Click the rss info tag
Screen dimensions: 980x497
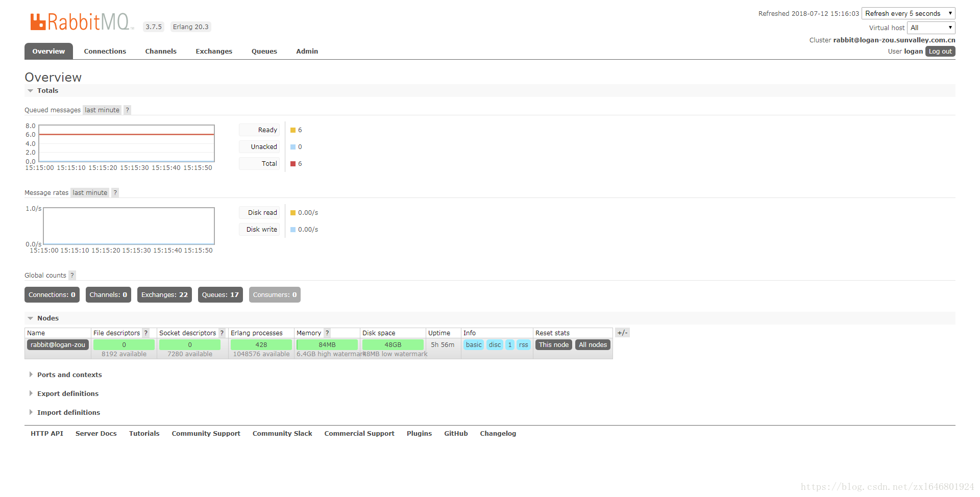pyautogui.click(x=524, y=344)
